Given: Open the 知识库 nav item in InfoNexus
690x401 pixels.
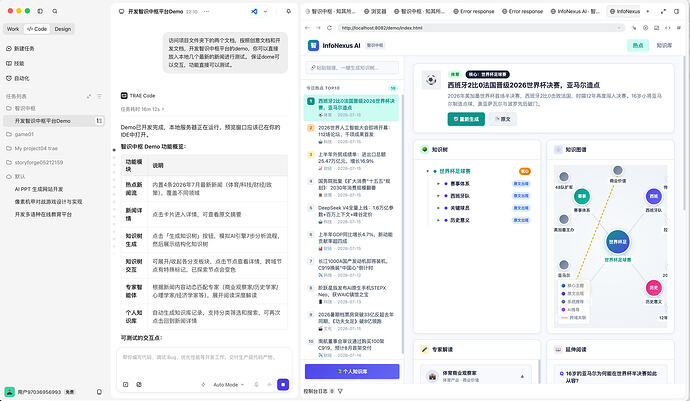Looking at the screenshot, I should [664, 45].
